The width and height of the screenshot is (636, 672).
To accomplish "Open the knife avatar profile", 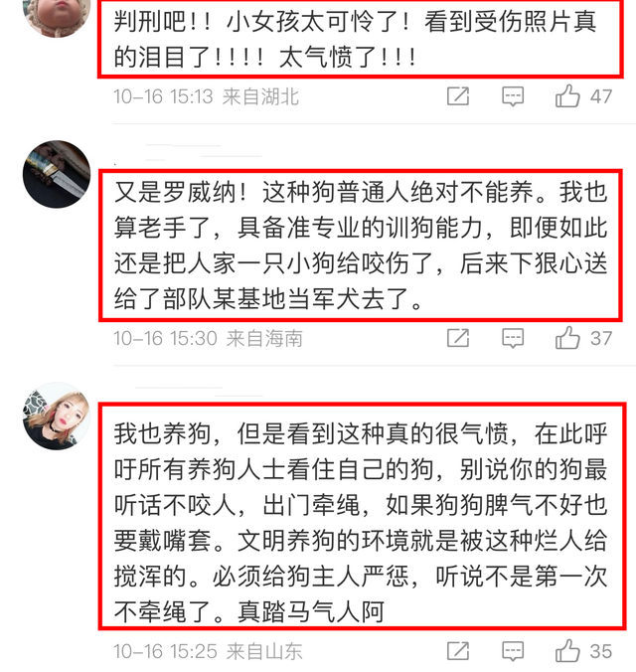I will pos(57,174).
